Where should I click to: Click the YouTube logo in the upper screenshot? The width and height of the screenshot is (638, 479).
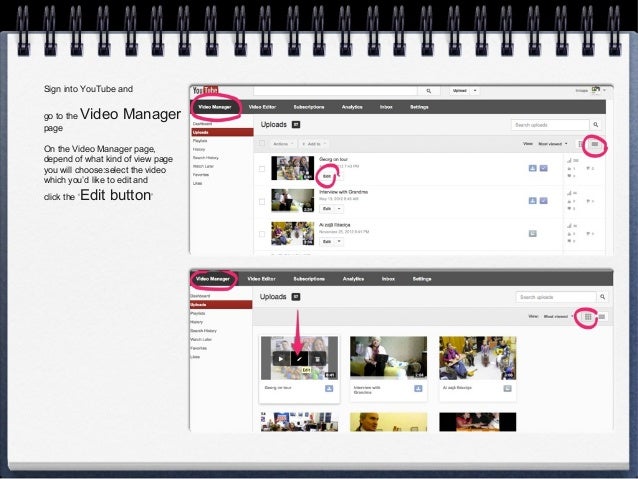(205, 90)
